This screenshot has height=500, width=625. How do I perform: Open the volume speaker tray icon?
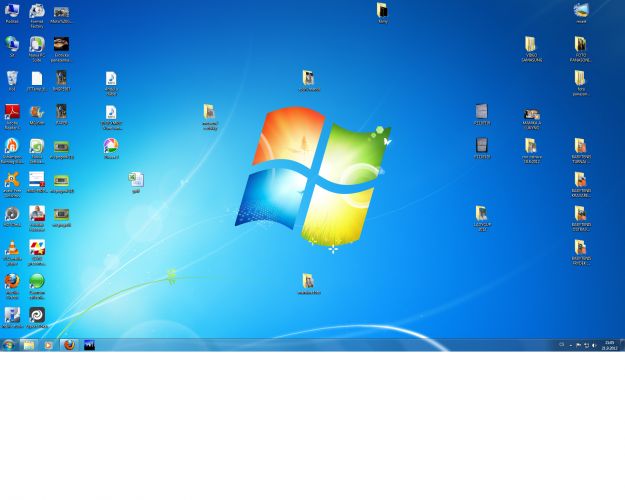[x=594, y=345]
